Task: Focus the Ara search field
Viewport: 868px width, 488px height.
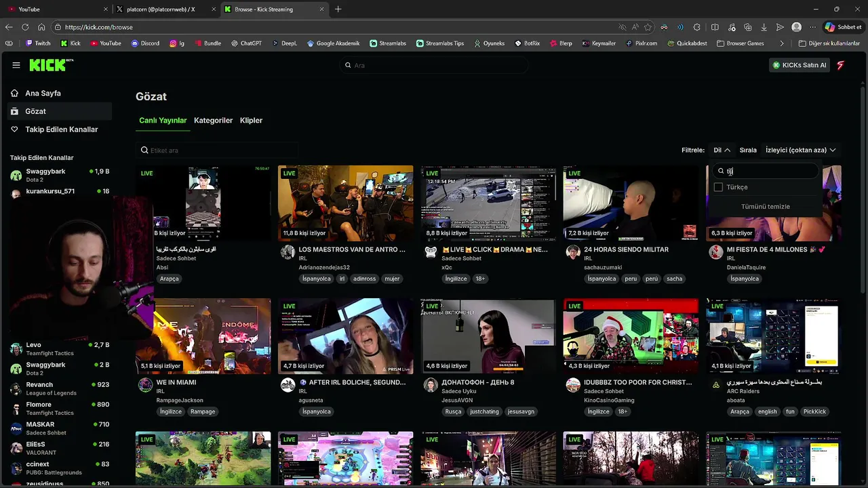Action: [x=434, y=65]
